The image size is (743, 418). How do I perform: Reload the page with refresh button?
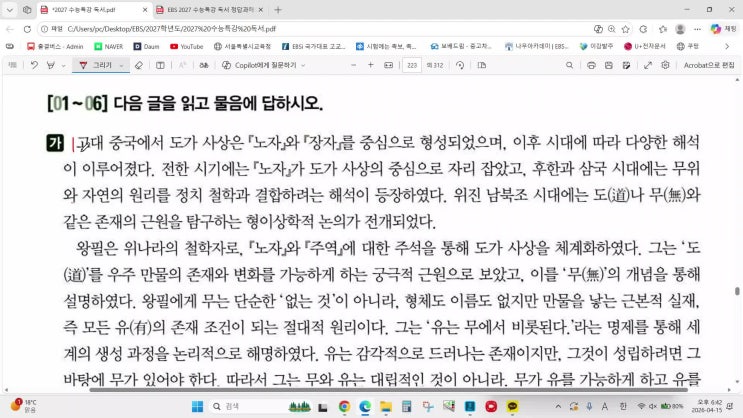pos(28,28)
